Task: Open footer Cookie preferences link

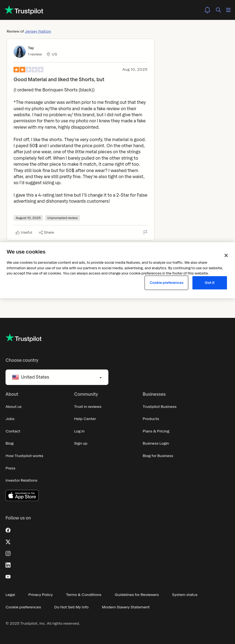Action: pos(23,607)
